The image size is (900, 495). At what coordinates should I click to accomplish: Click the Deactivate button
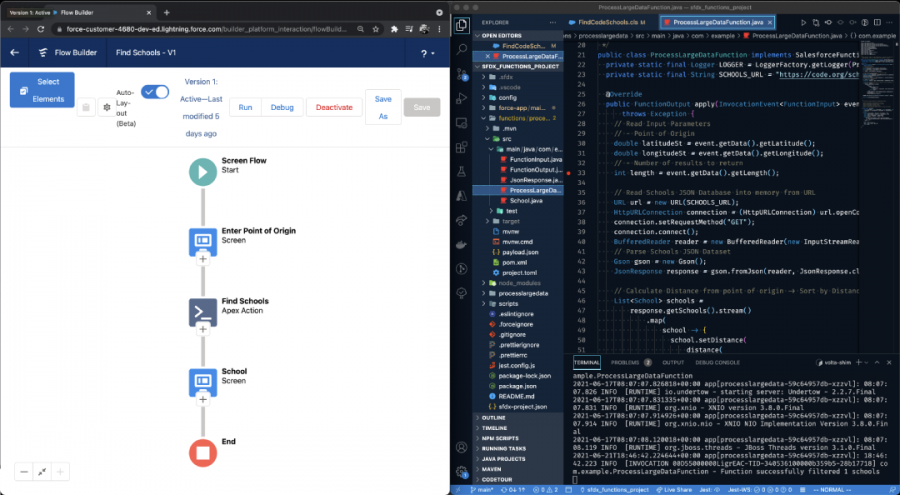point(334,107)
